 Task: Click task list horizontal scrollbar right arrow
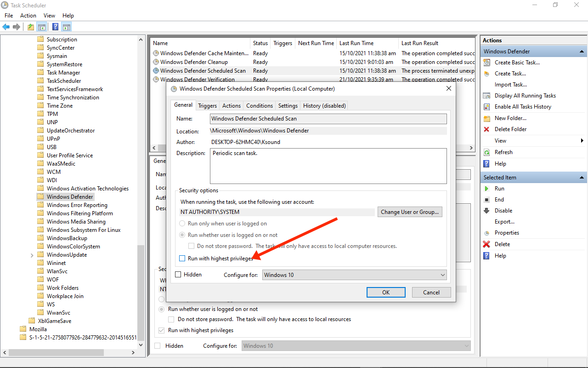[471, 148]
